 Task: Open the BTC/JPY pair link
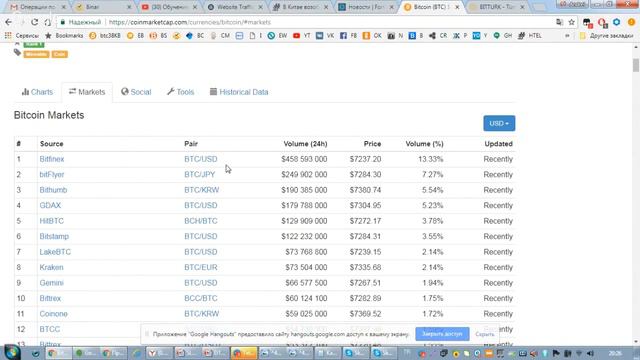click(x=200, y=175)
